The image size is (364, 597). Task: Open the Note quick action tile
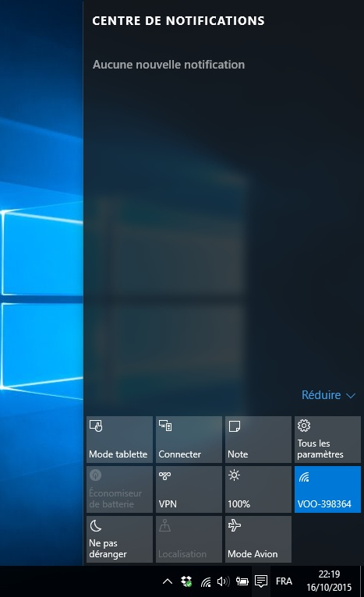pyautogui.click(x=258, y=440)
